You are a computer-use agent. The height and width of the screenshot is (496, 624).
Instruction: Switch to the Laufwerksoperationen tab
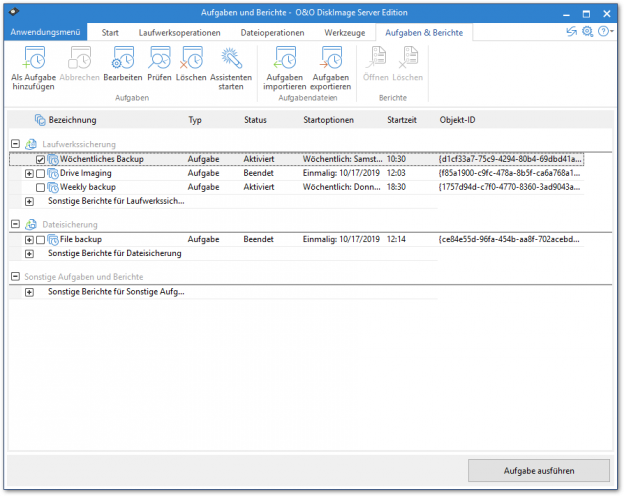pyautogui.click(x=179, y=32)
